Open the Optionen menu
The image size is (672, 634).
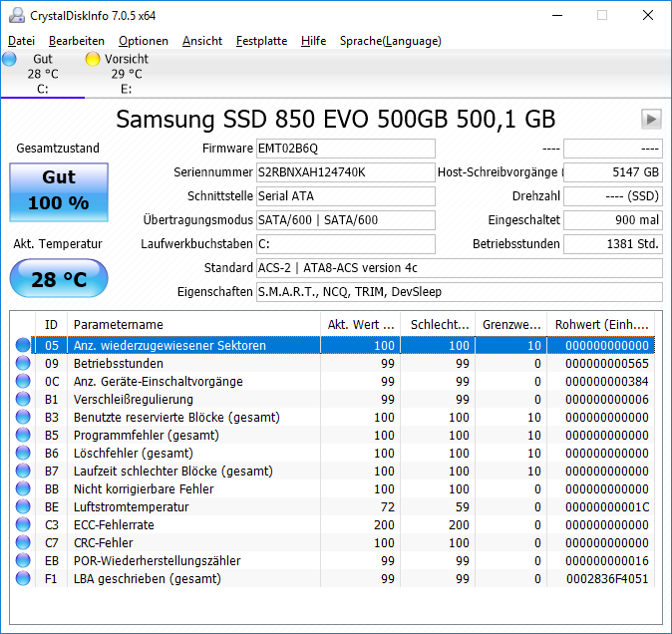tap(144, 41)
